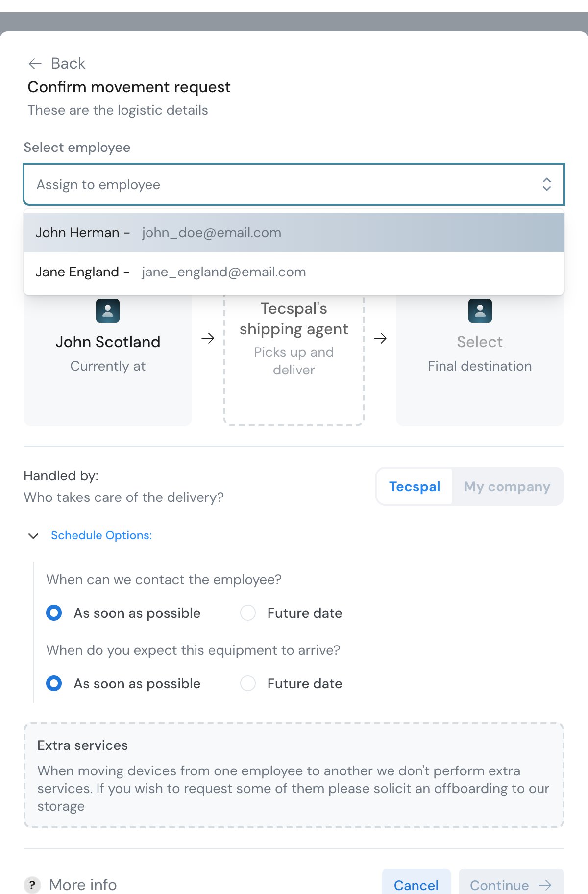Click the John Scotland current location card
Image resolution: width=588 pixels, height=894 pixels.
pos(108,360)
